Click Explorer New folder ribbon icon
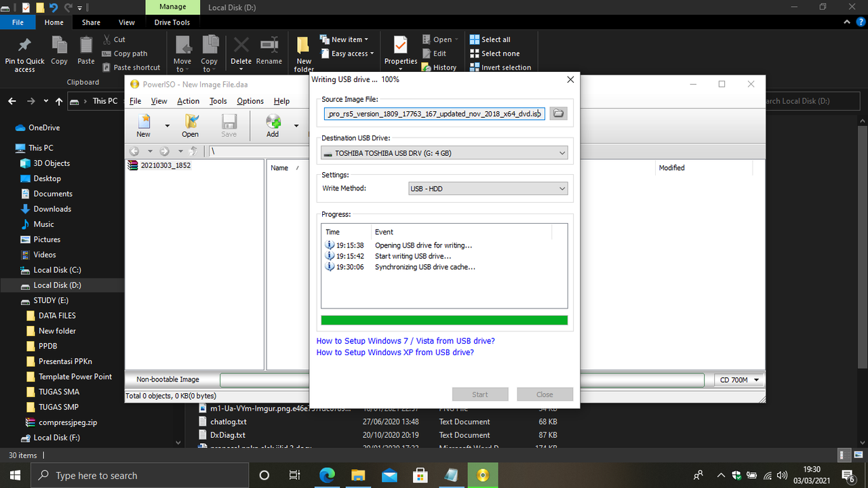The image size is (868, 488). coord(304,54)
